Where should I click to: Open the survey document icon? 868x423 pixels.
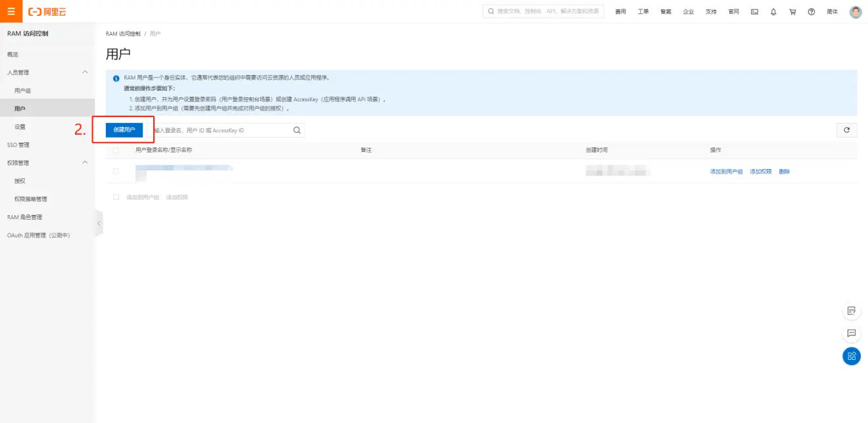(x=851, y=311)
